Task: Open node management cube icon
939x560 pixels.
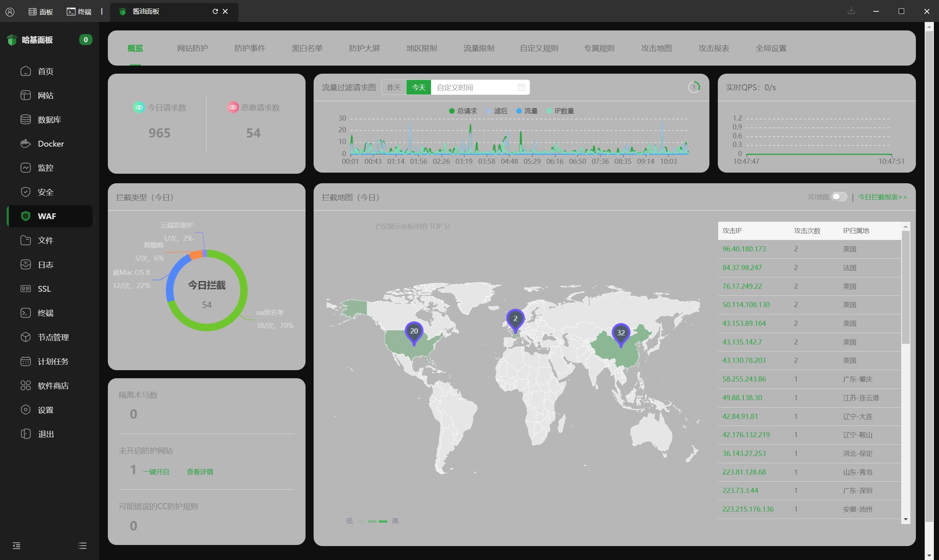Action: (x=25, y=337)
